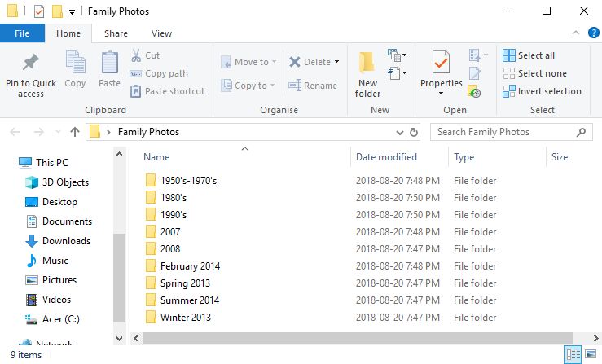The width and height of the screenshot is (602, 364).
Task: Click Select all in the ribbon
Action: [529, 55]
